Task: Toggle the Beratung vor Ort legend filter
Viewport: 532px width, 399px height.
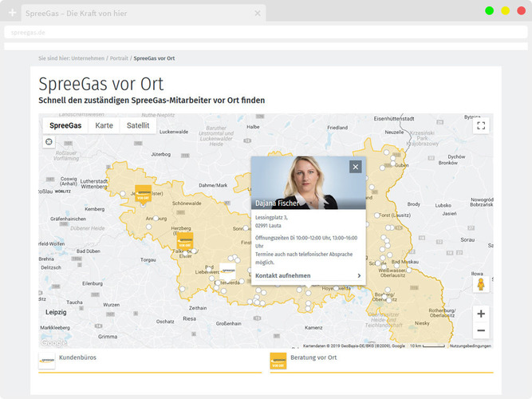Action: (x=313, y=358)
